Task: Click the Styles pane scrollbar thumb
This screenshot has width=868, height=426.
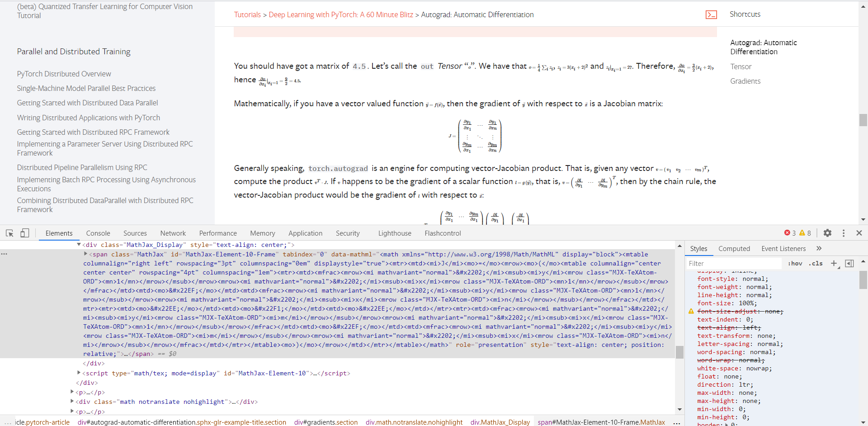Action: pos(863,279)
